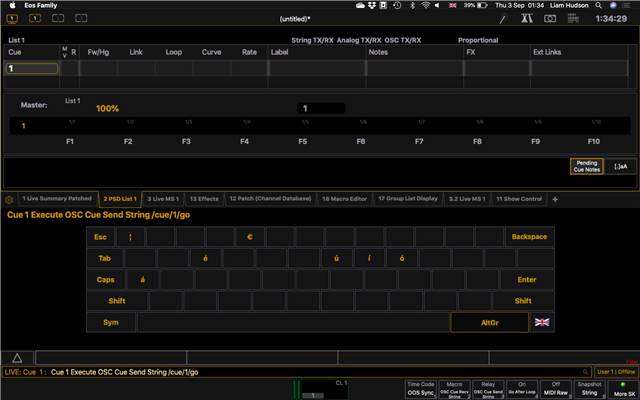Toggle the Caps key on virtual keyboard
The image size is (640, 400).
click(105, 280)
